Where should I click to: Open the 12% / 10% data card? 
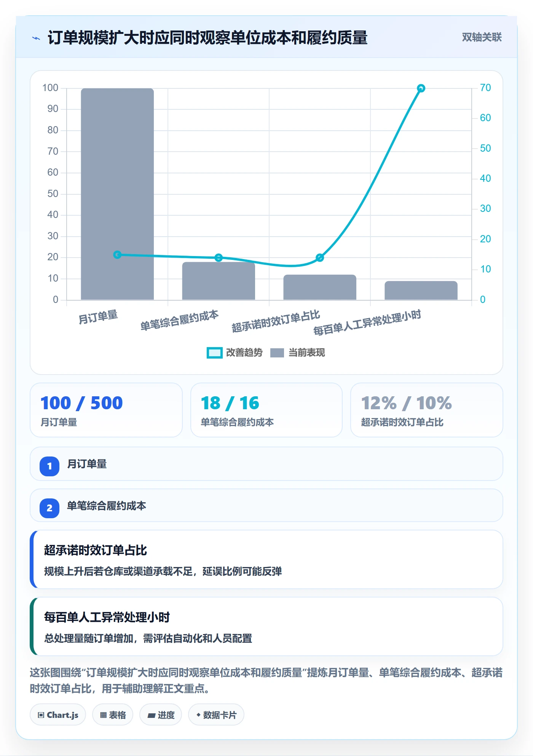tap(426, 410)
